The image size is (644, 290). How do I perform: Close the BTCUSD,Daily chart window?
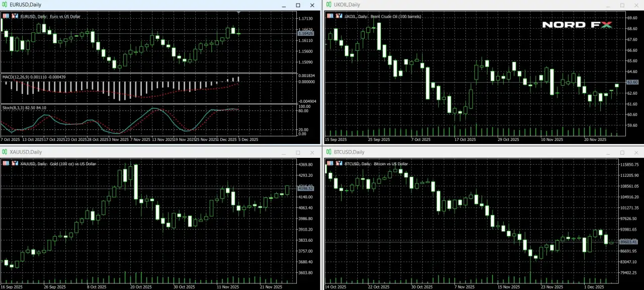[636, 152]
